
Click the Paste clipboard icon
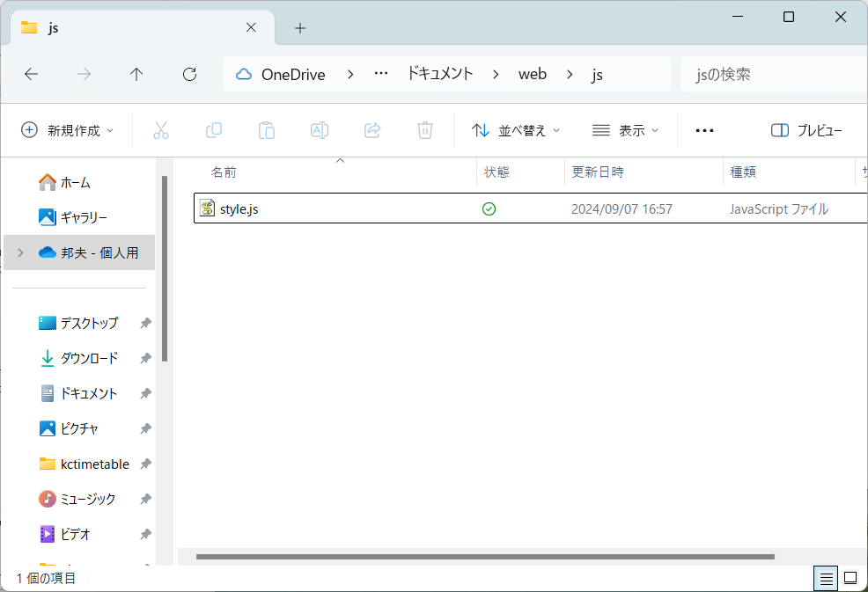click(x=266, y=130)
